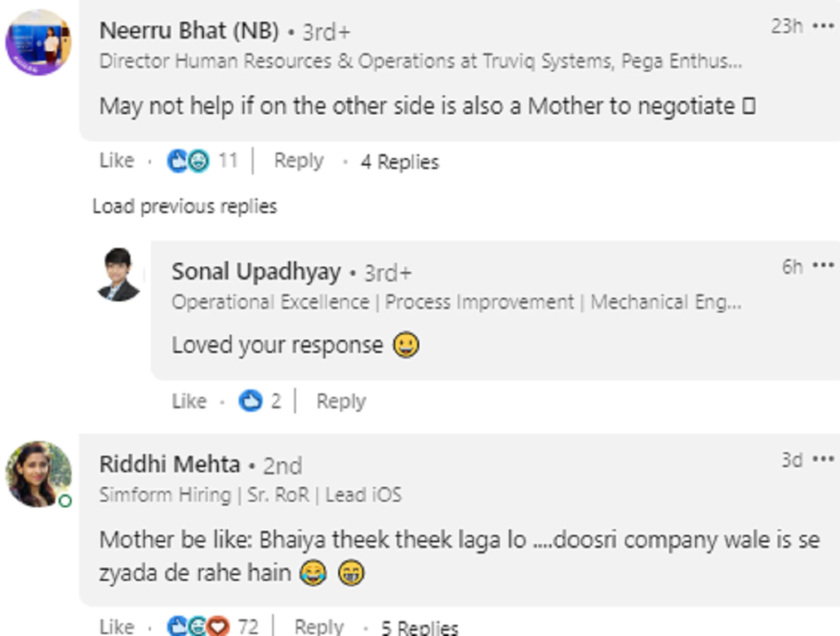Expand the 4 Replies thread
840x636 pixels.
point(400,163)
